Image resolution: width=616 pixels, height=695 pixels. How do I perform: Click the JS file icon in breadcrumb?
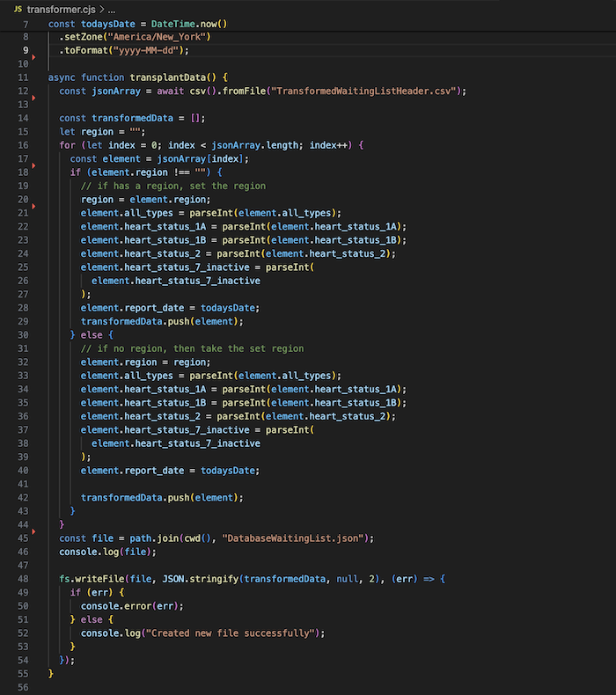coord(18,9)
